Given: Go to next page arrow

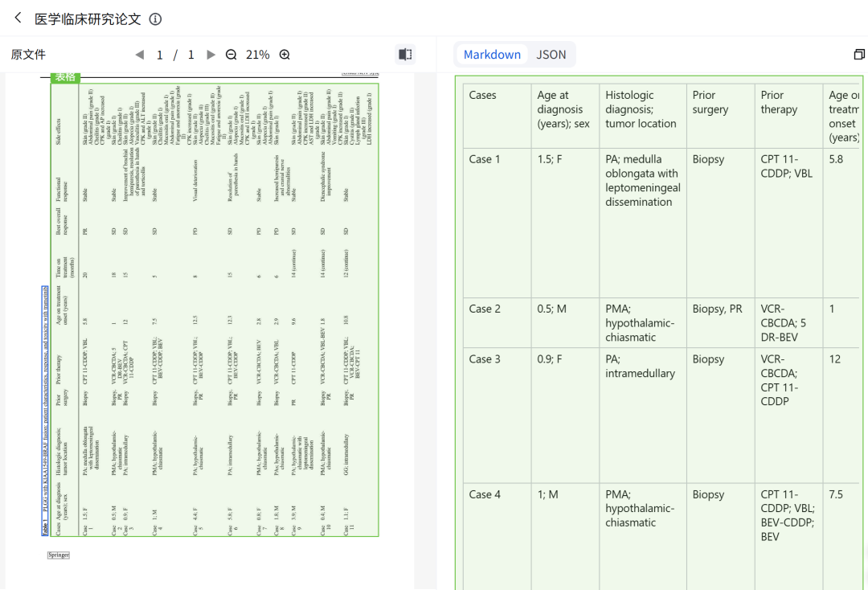Looking at the screenshot, I should point(211,55).
